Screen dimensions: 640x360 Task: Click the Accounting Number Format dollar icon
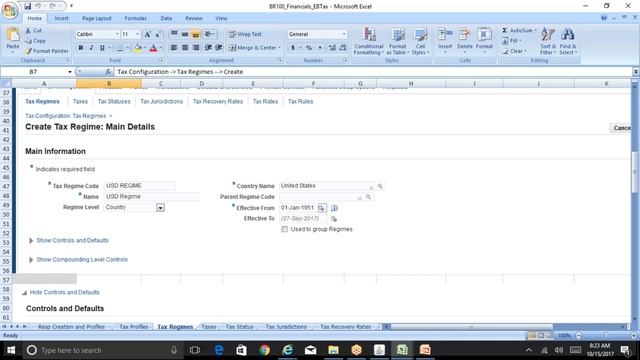pyautogui.click(x=293, y=48)
